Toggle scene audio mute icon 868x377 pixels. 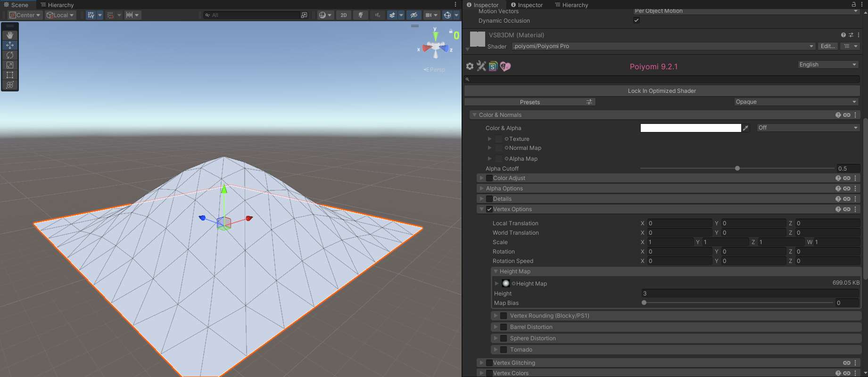coord(377,15)
